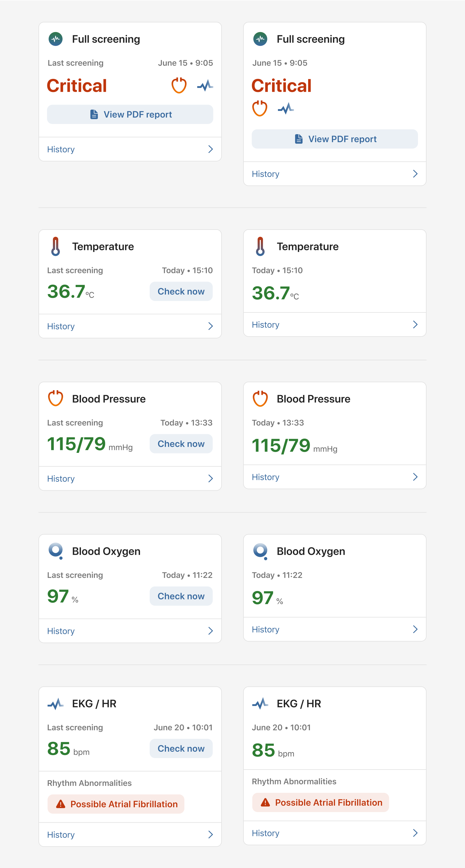The image size is (465, 868).
Task: Open History chevron on the right Blood Oxygen card
Action: click(415, 629)
